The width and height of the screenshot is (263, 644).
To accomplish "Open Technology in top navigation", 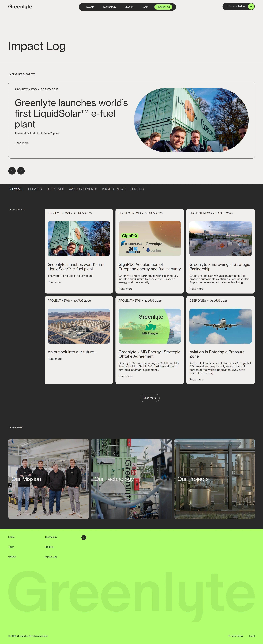I will 109,7.
